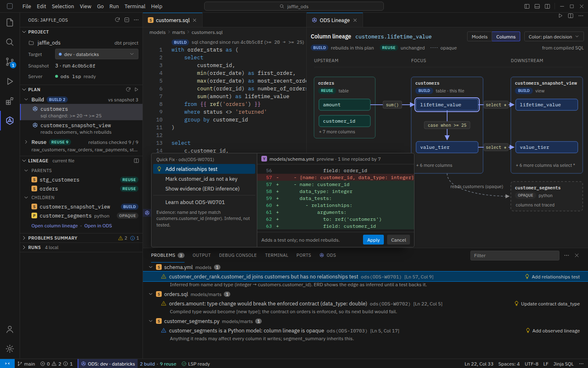Collapse the schema.yml problems group
Viewport: 588px width, 368px height.
point(151,267)
